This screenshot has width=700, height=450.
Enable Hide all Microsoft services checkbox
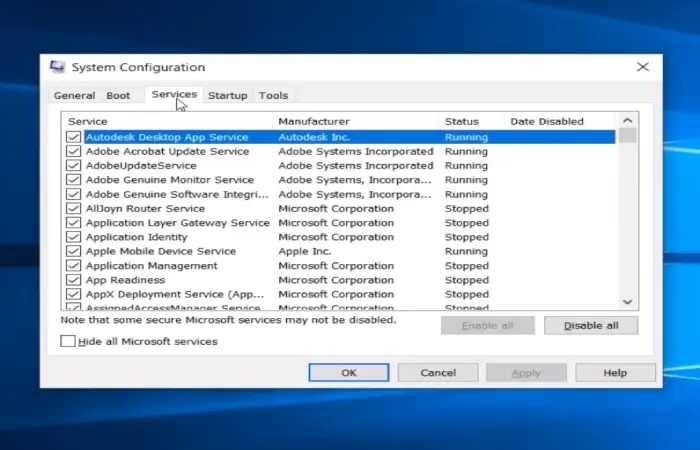point(68,341)
